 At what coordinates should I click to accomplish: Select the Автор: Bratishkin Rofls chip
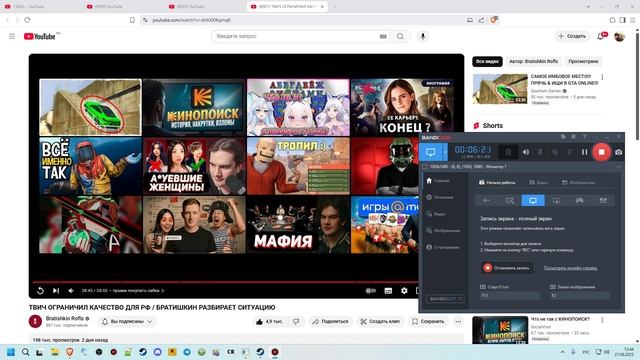click(533, 61)
